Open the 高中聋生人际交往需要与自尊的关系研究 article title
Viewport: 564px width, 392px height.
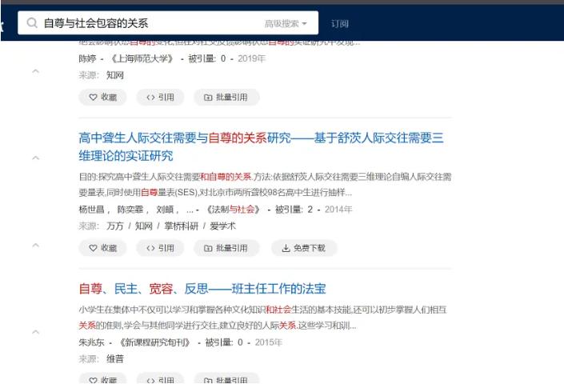pos(261,146)
